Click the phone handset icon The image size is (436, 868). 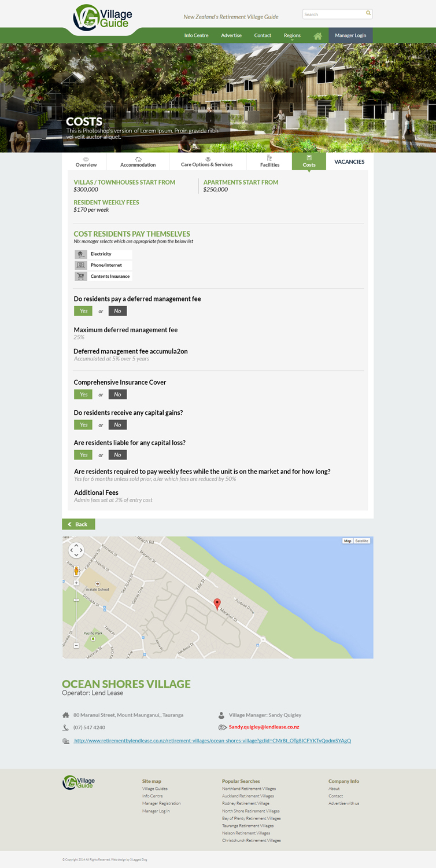pos(66,727)
